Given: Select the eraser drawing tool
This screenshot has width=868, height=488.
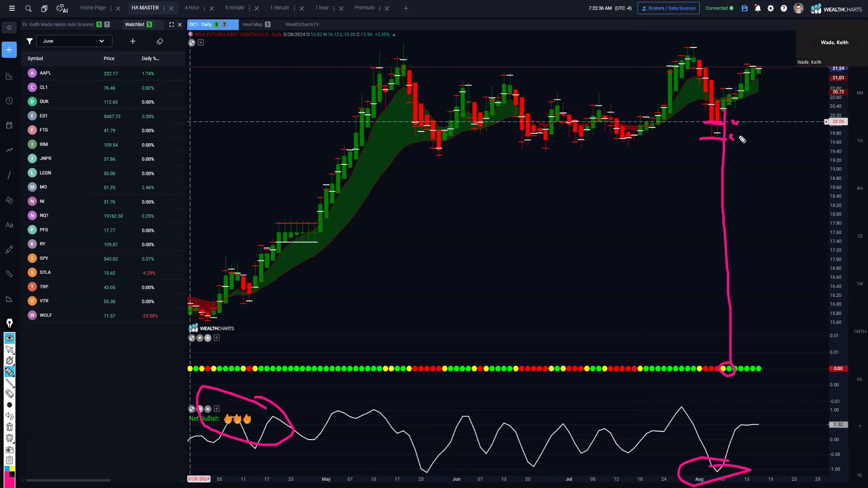Looking at the screenshot, I should (9, 394).
